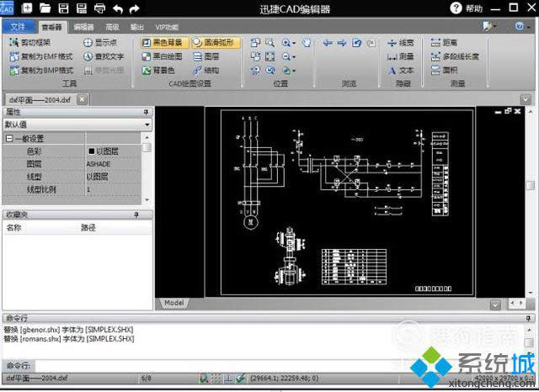
Task: Open the 文件 (file) menu
Action: [x=19, y=27]
